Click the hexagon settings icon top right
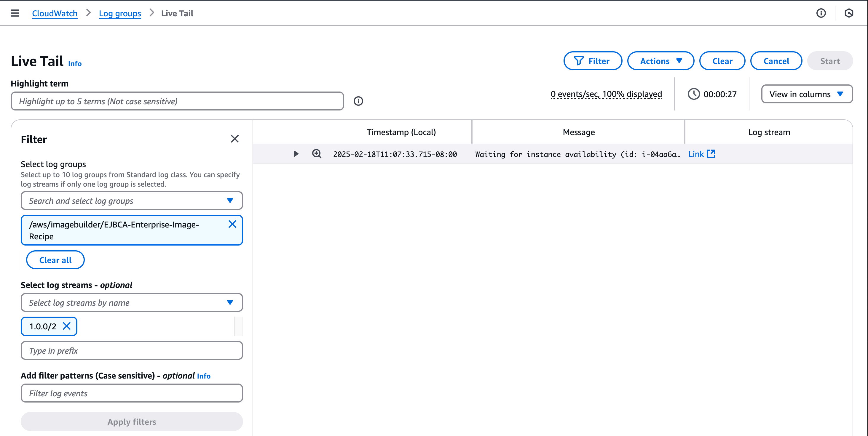The height and width of the screenshot is (436, 868). click(848, 13)
